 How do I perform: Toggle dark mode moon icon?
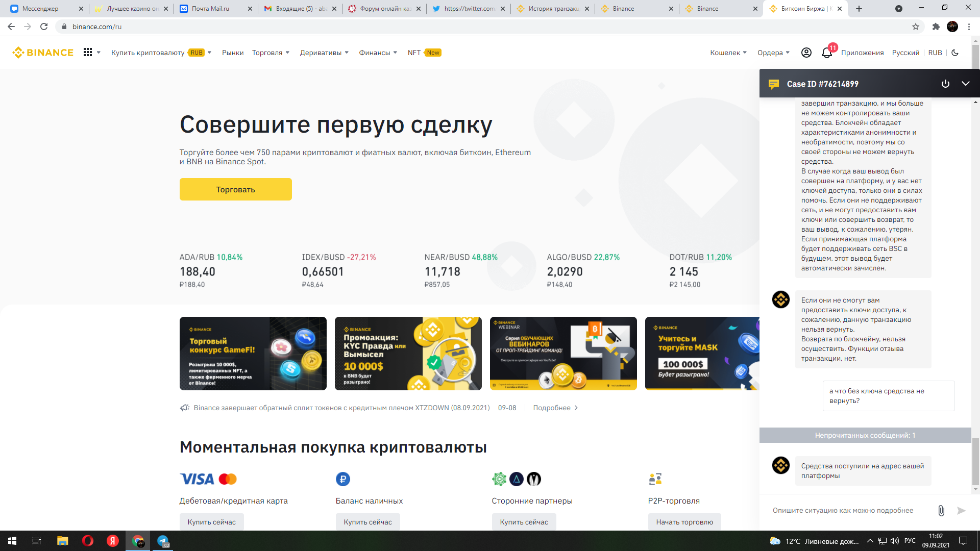[x=955, y=53]
